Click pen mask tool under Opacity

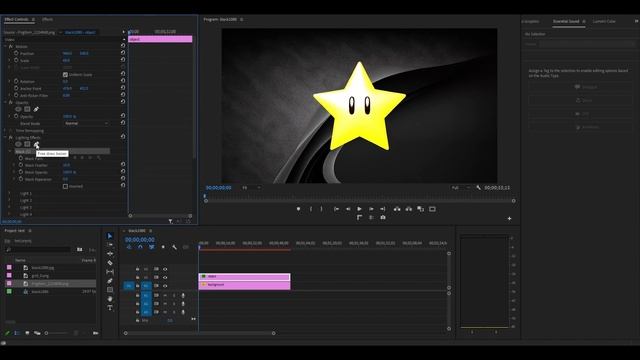(x=36, y=109)
